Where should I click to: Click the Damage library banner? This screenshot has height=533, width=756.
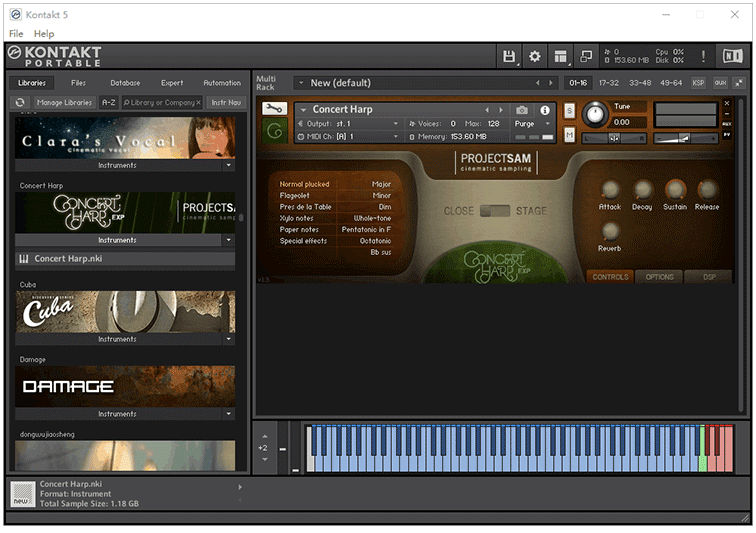coord(125,387)
